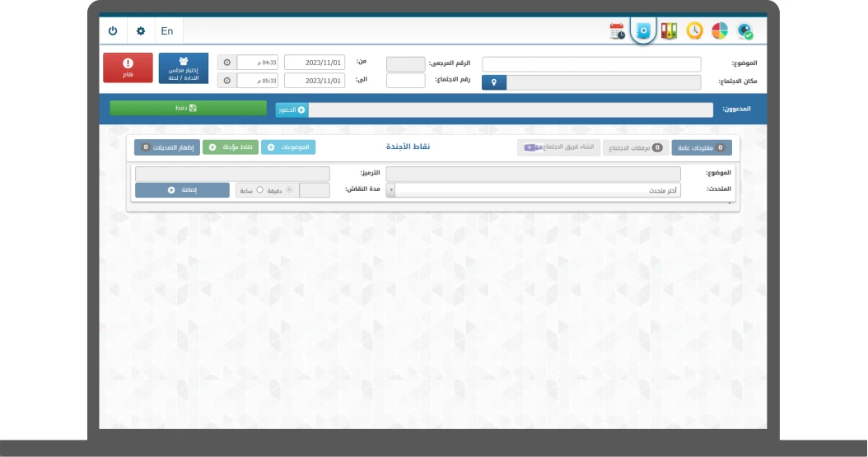Image resolution: width=868 pixels, height=457 pixels.
Task: Click the green حفظ save button
Action: click(x=188, y=108)
